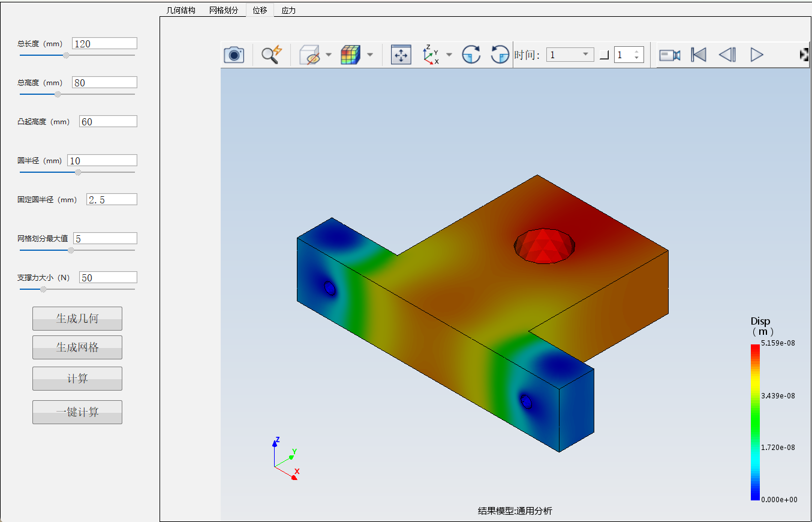Click the 结果模型:通用分析 label
Screen dimensions: 812x522
[515, 511]
